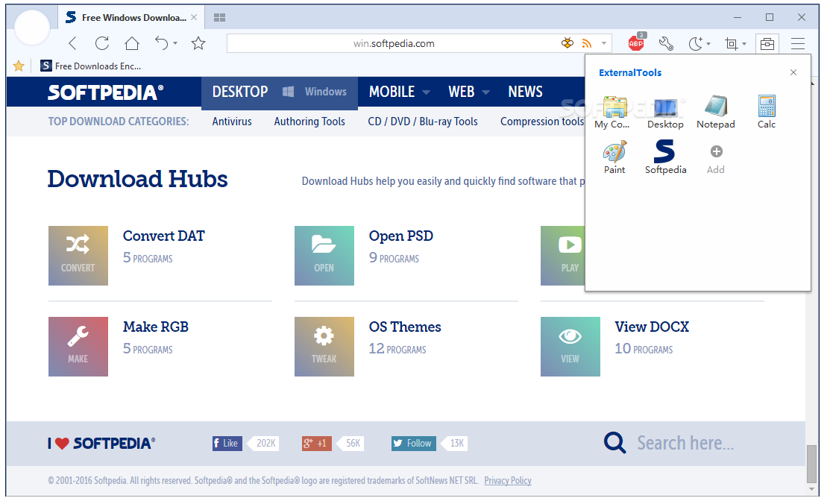Screen dimensions: 830x504
Task: Click the win.softpedia.com address bar
Action: click(394, 43)
